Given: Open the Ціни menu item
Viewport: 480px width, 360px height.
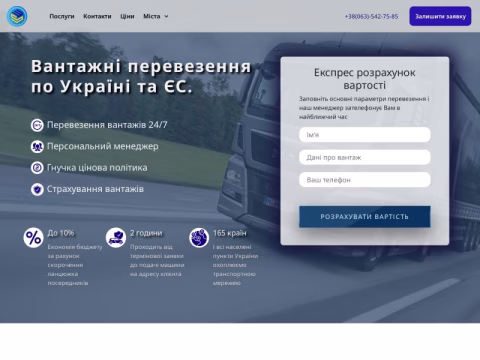Looking at the screenshot, I should click(x=127, y=16).
